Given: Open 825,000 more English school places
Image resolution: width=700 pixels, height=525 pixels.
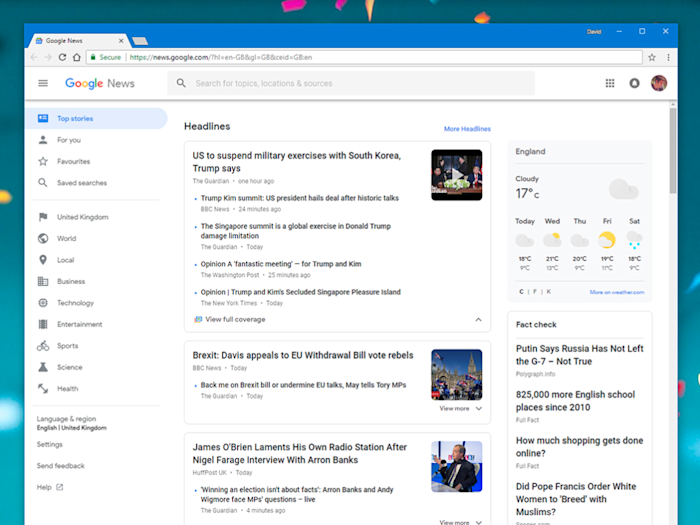Looking at the screenshot, I should click(575, 401).
